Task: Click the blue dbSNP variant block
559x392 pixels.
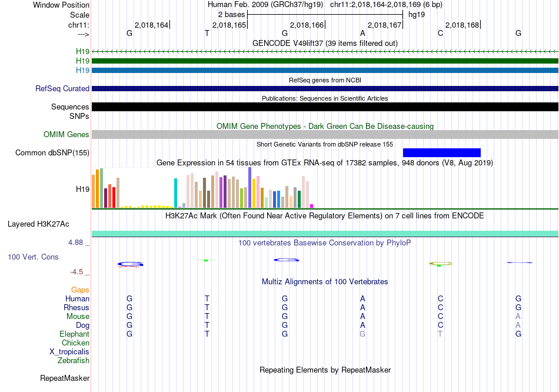Action: [x=442, y=152]
